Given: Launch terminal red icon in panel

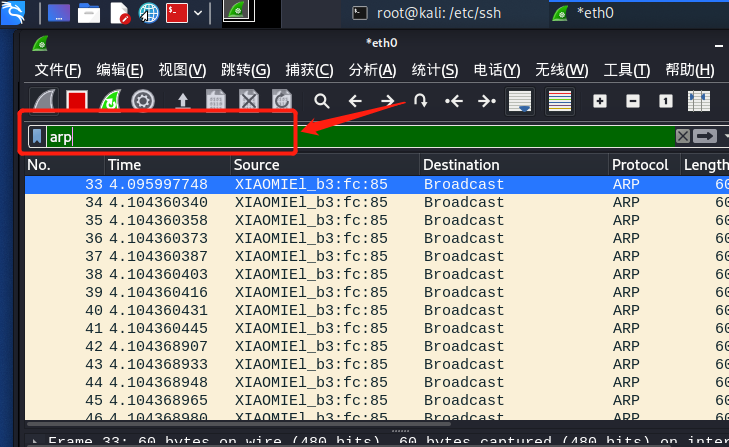Looking at the screenshot, I should [x=177, y=13].
